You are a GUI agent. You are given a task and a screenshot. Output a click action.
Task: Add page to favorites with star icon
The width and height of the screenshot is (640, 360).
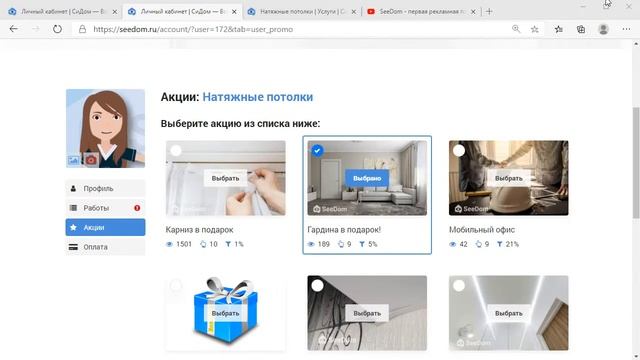pos(535,29)
